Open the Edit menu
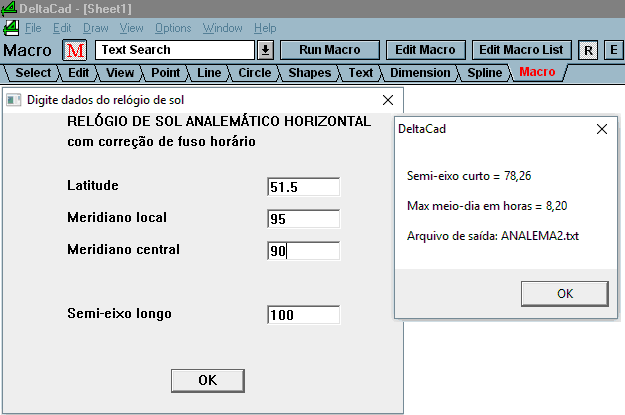The height and width of the screenshot is (415, 625). (x=62, y=28)
